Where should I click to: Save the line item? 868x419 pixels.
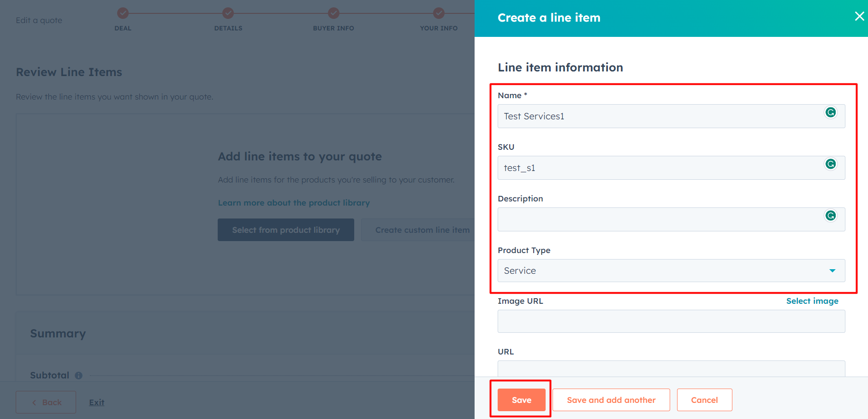[x=522, y=400]
